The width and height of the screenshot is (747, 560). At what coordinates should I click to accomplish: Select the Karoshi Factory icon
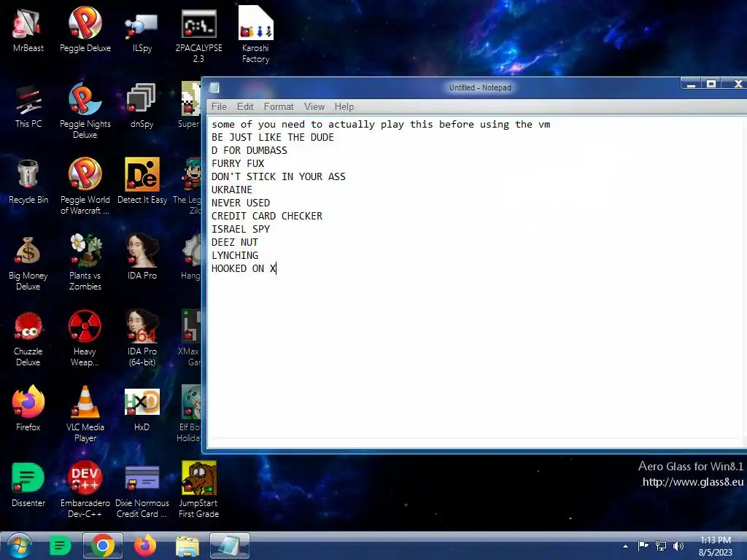pyautogui.click(x=256, y=35)
